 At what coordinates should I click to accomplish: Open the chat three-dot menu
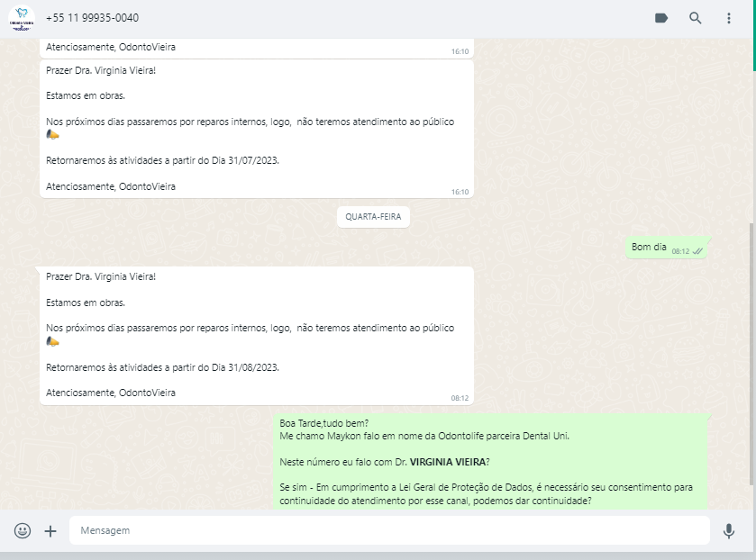pyautogui.click(x=729, y=18)
